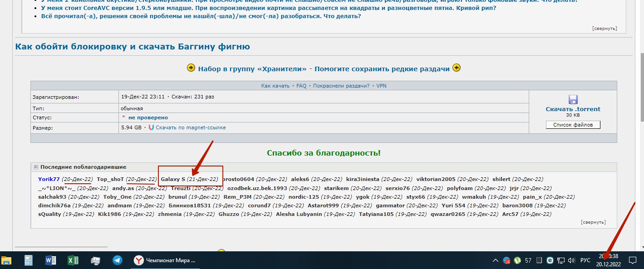Open Microsoft Word from the taskbar

tap(51, 260)
